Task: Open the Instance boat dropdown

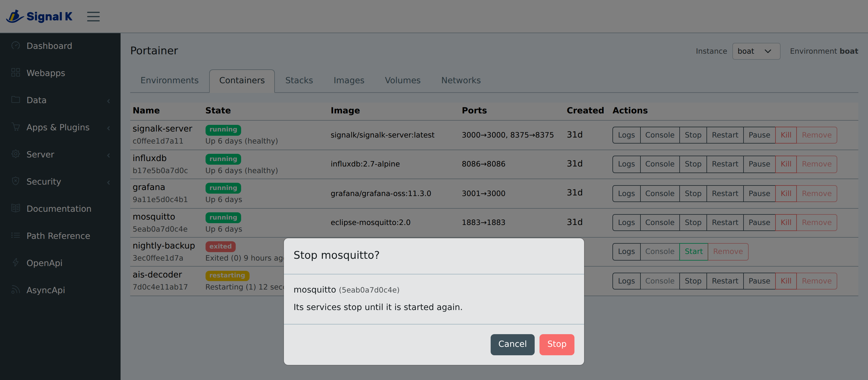Action: (x=756, y=51)
